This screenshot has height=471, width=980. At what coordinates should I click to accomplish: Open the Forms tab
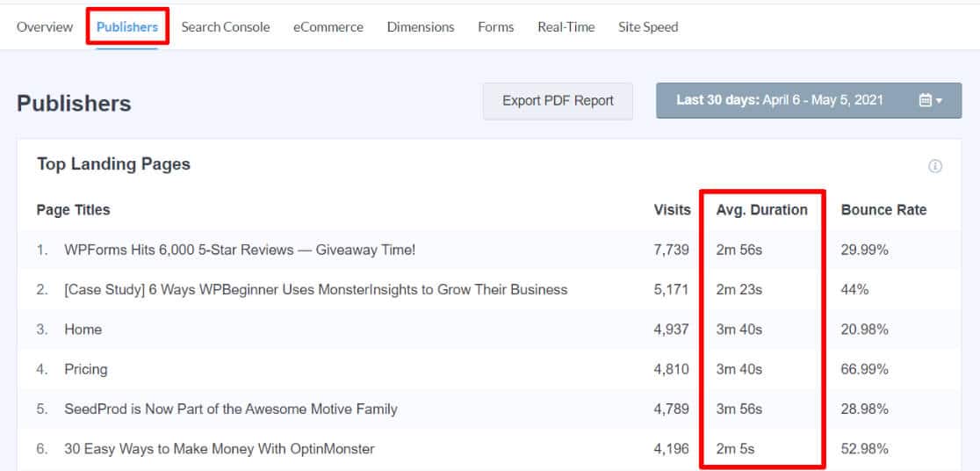click(x=495, y=27)
